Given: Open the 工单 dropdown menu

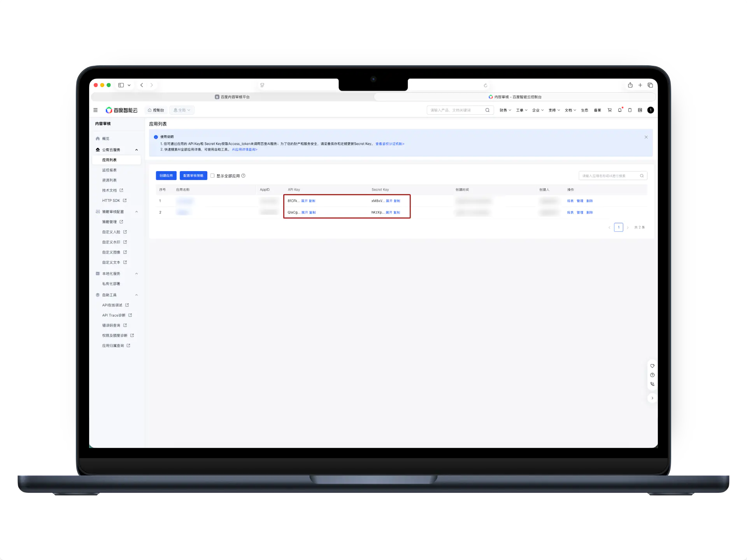Looking at the screenshot, I should [x=522, y=110].
